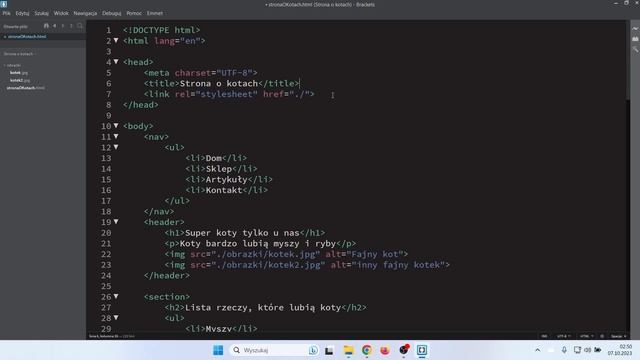This screenshot has height=360, width=640.
Task: Open the Edytuj menu
Action: pos(22,13)
